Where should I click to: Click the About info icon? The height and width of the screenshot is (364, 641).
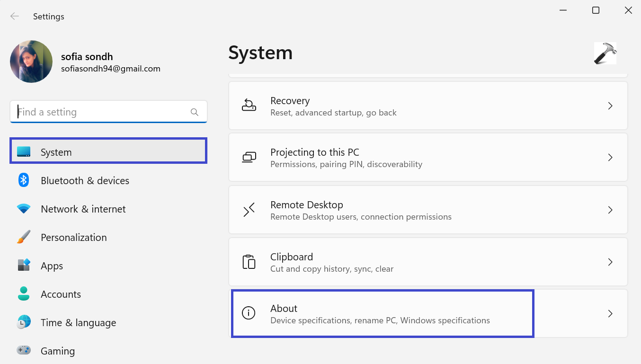click(x=249, y=313)
